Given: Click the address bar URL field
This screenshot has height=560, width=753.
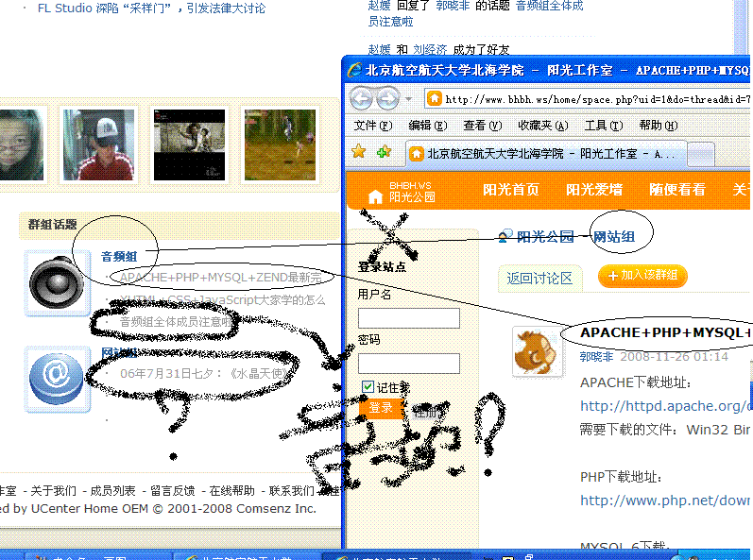Looking at the screenshot, I should [587, 99].
